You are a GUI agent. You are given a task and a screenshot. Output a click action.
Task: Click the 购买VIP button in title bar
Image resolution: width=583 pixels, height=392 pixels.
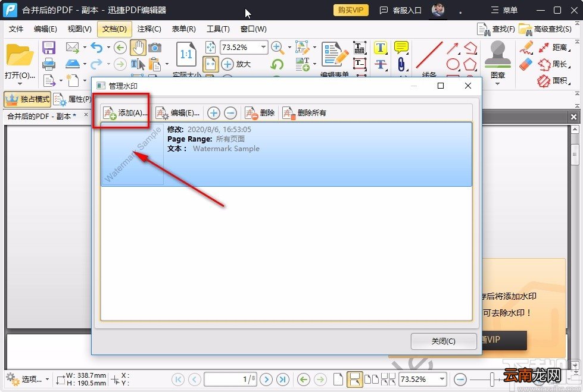(x=351, y=10)
